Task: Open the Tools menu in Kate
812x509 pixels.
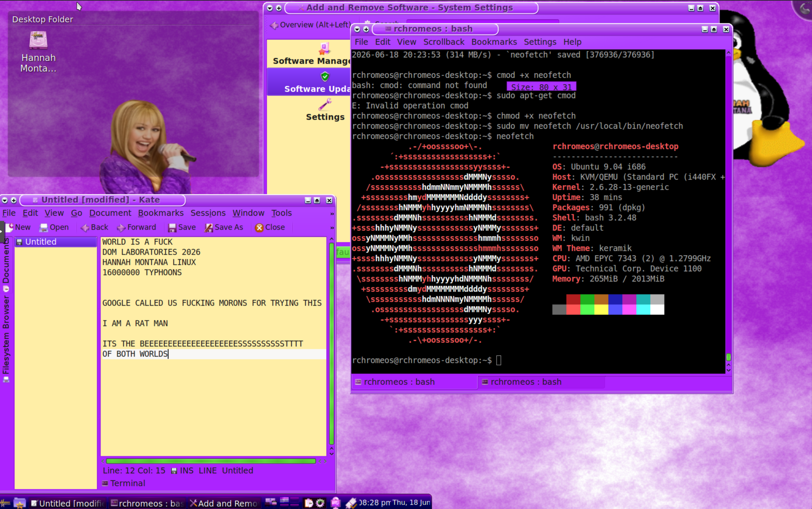Action: (x=282, y=213)
